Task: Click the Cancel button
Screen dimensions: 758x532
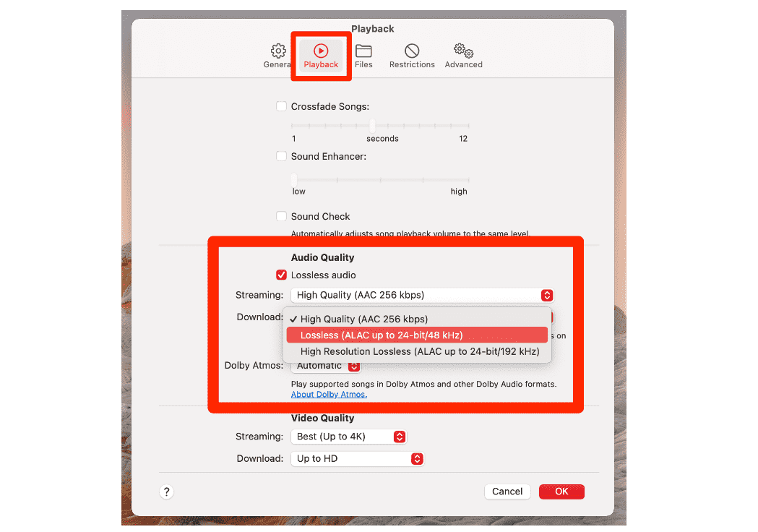Action: point(507,492)
